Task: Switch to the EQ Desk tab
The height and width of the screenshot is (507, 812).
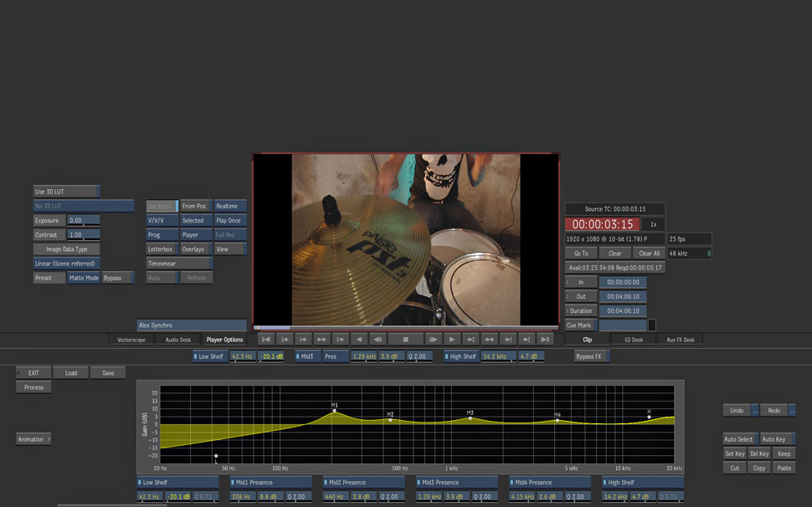Action: coord(633,340)
